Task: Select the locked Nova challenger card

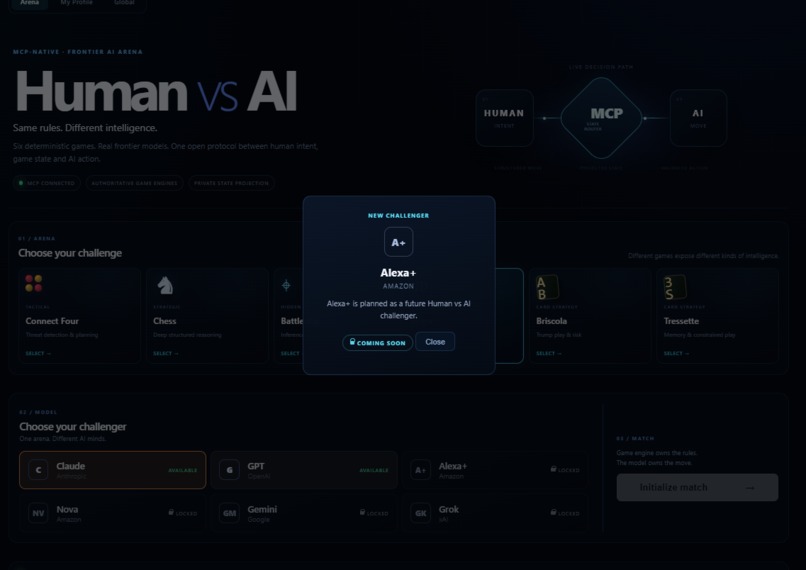Action: pos(113,513)
